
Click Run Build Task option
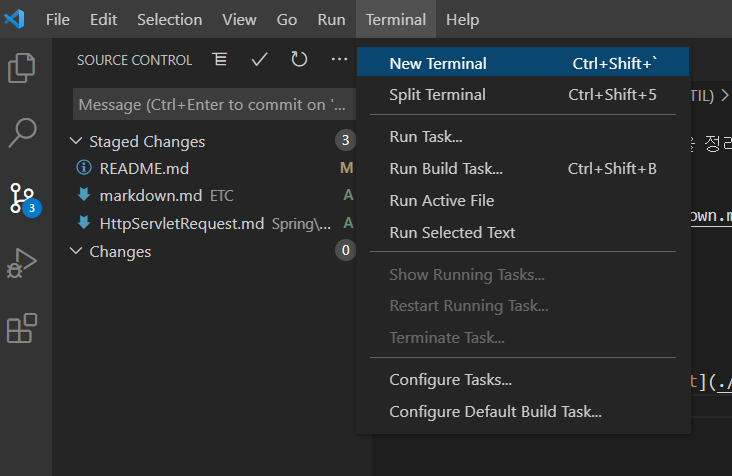pos(445,168)
